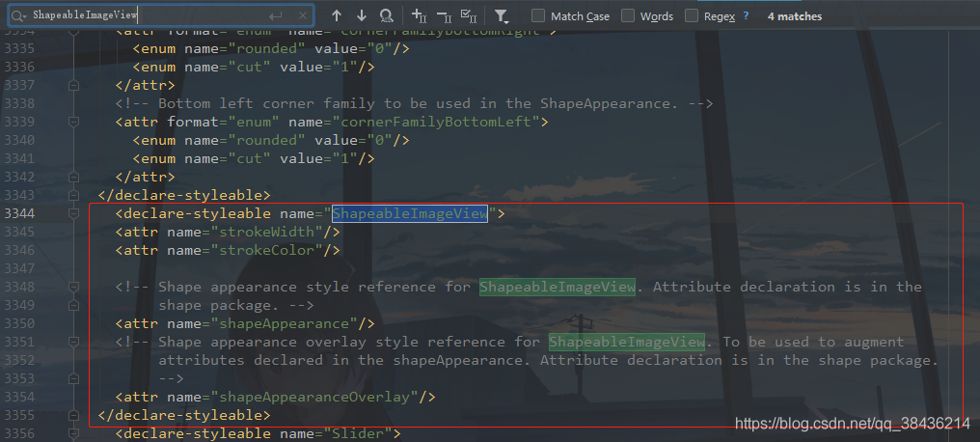Collapse ShapeableImageView block at line 3344
The width and height of the screenshot is (980, 442).
tap(73, 214)
